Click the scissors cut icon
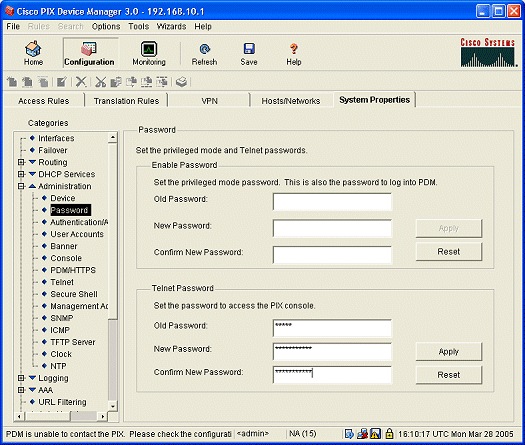 (100, 81)
